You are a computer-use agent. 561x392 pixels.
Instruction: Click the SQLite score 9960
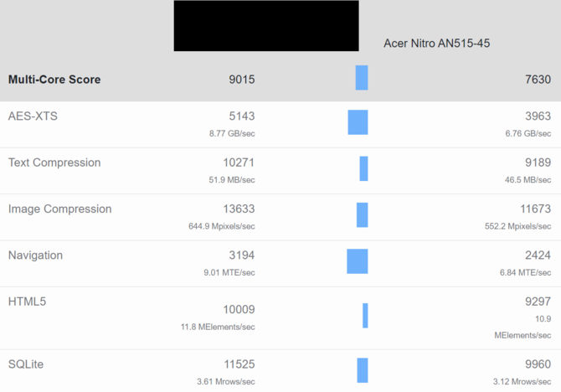pyautogui.click(x=538, y=364)
